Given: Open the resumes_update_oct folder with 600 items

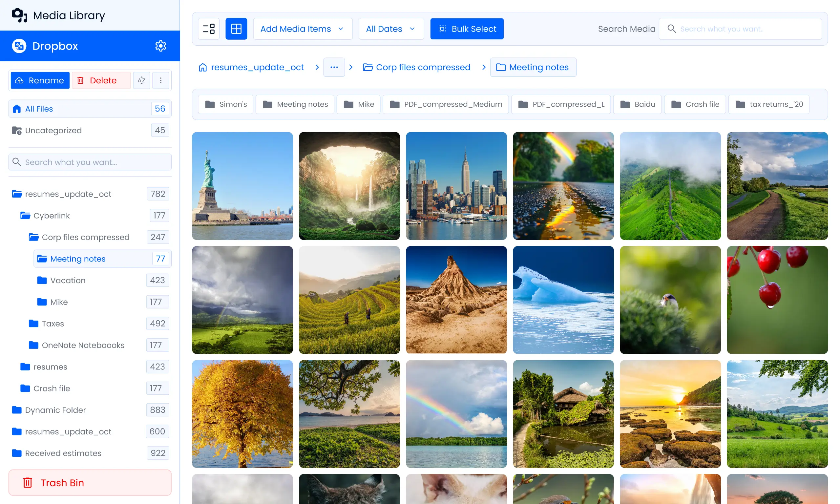Looking at the screenshot, I should 90,431.
